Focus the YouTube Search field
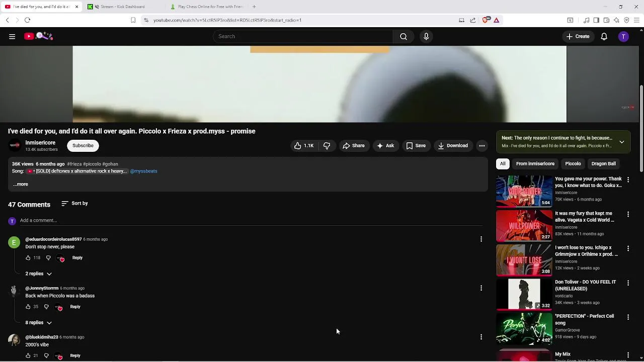644x362 pixels. point(303,36)
